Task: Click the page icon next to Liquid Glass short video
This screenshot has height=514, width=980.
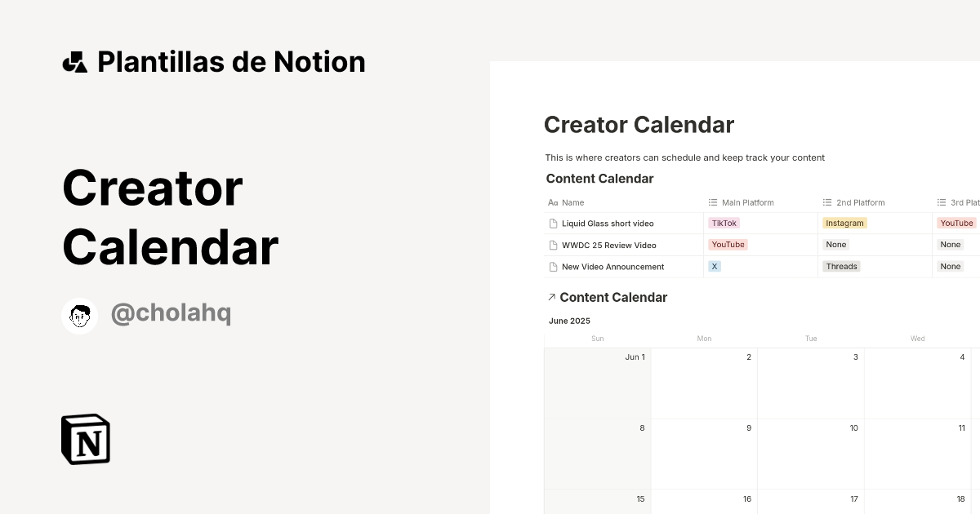Action: pos(553,223)
